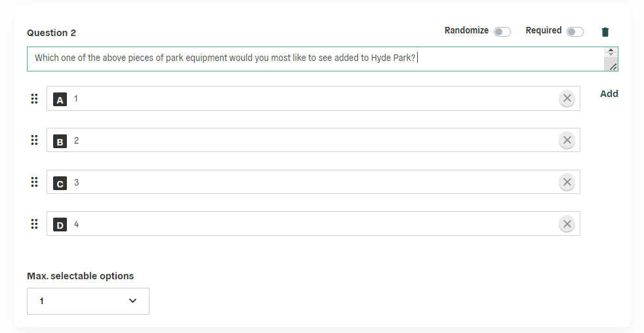Remove option D with its X button
Screen dimensions: 644x333
pos(567,224)
